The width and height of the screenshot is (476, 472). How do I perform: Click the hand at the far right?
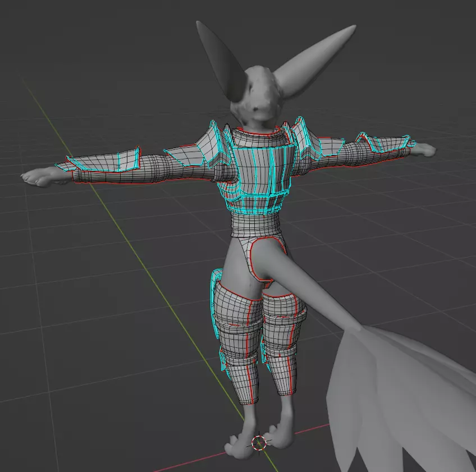tap(423, 149)
